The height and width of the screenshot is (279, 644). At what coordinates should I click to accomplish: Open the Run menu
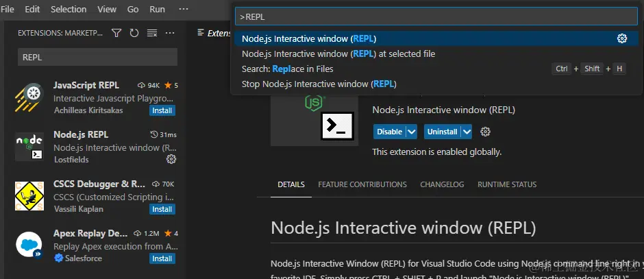pyautogui.click(x=157, y=9)
